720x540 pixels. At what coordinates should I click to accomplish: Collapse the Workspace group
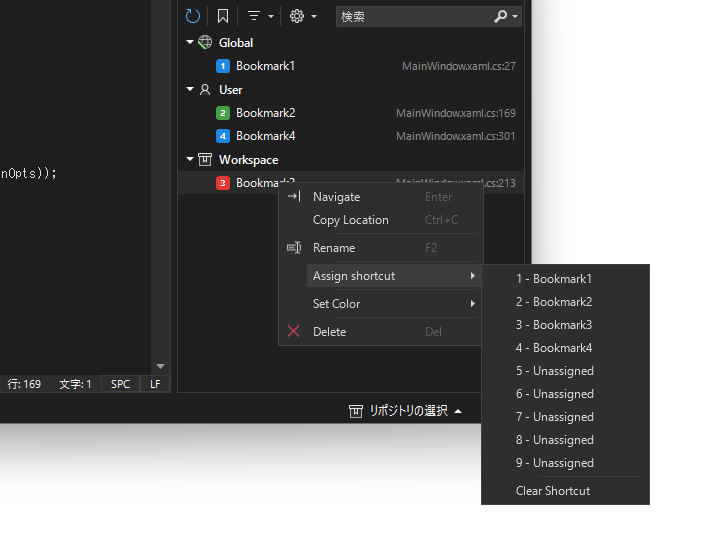pyautogui.click(x=190, y=159)
